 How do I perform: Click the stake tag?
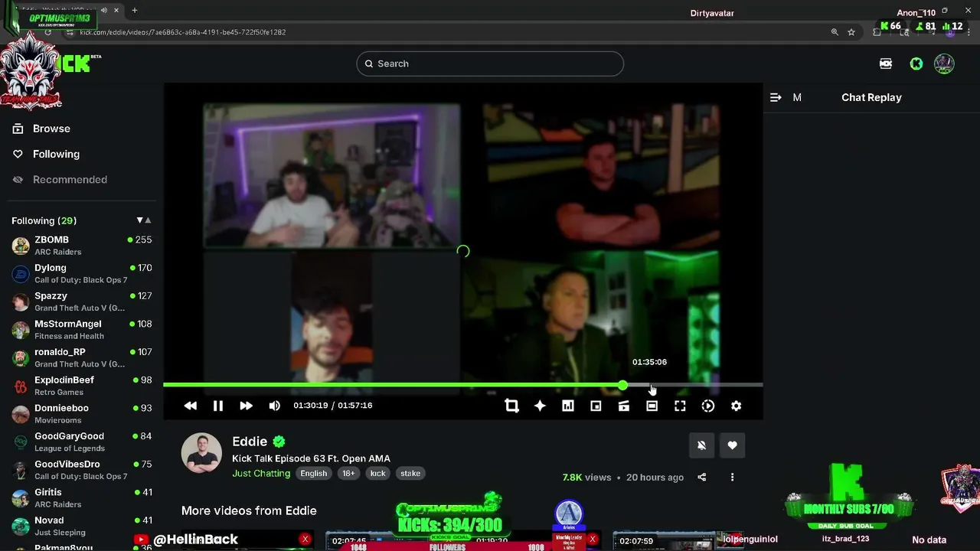[x=410, y=474]
